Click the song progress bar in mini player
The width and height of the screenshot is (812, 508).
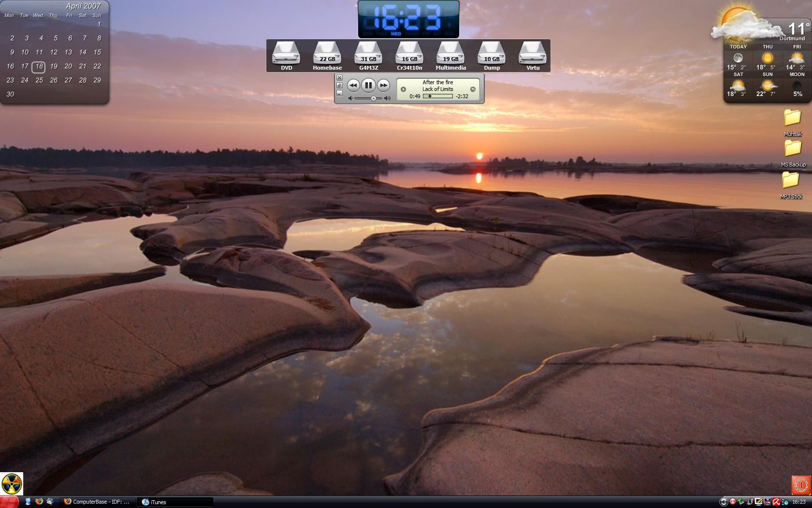(438, 96)
